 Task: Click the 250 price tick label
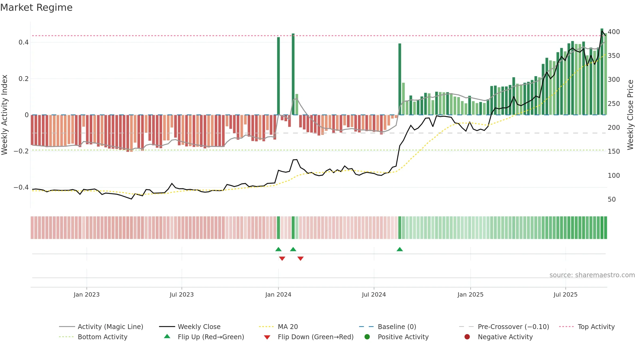(614, 104)
